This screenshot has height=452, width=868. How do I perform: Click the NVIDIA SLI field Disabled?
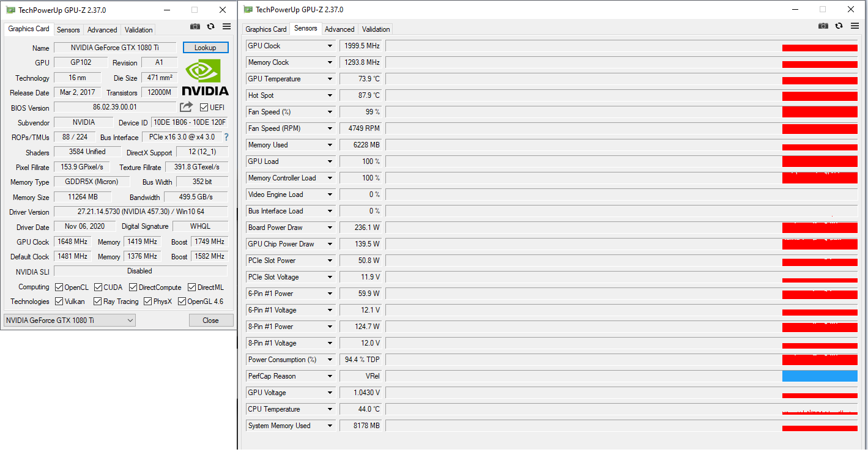pos(141,271)
